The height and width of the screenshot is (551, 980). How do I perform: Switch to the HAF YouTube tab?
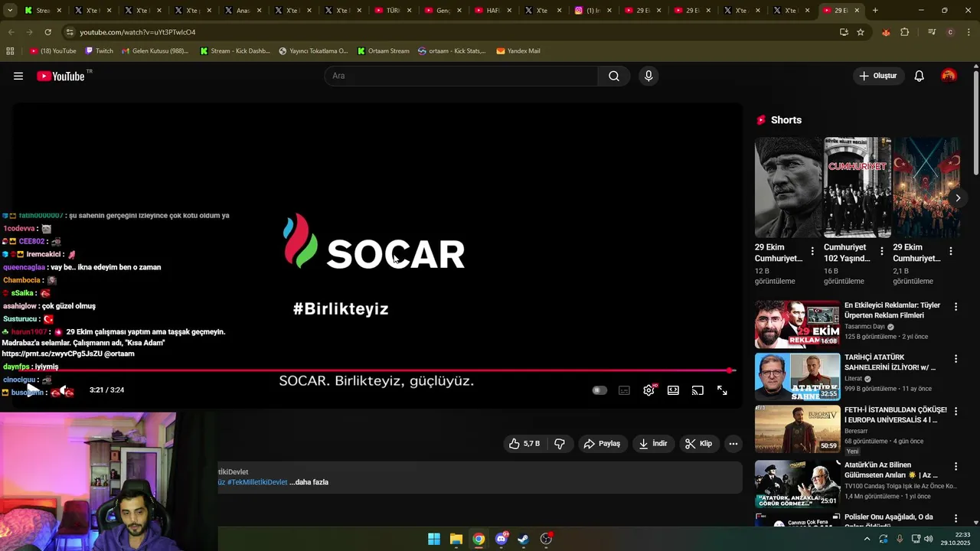click(x=493, y=11)
